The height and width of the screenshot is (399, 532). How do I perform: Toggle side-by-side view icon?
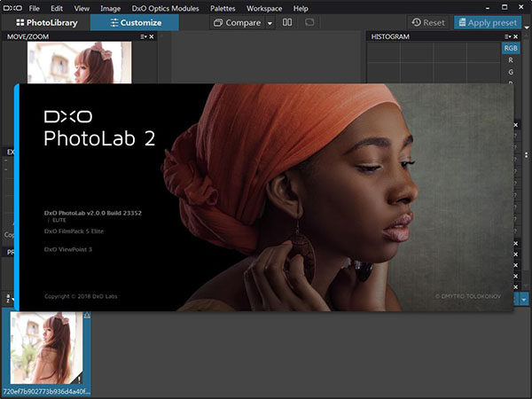[287, 22]
